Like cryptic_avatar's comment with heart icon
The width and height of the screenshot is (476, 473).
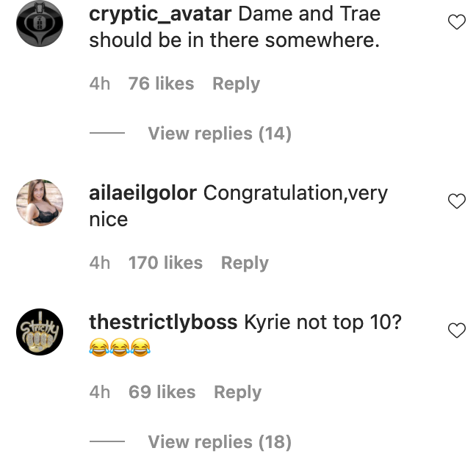click(x=456, y=23)
